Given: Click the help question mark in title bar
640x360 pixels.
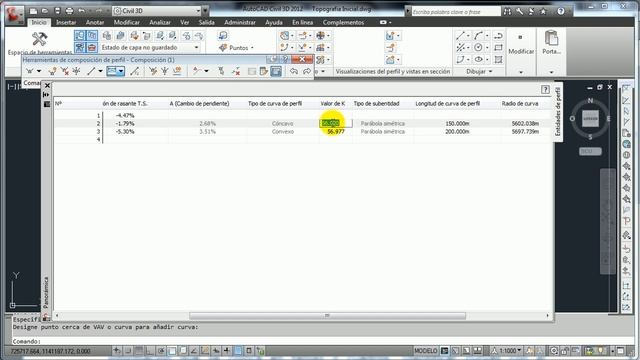Looking at the screenshot, I should (561, 11).
